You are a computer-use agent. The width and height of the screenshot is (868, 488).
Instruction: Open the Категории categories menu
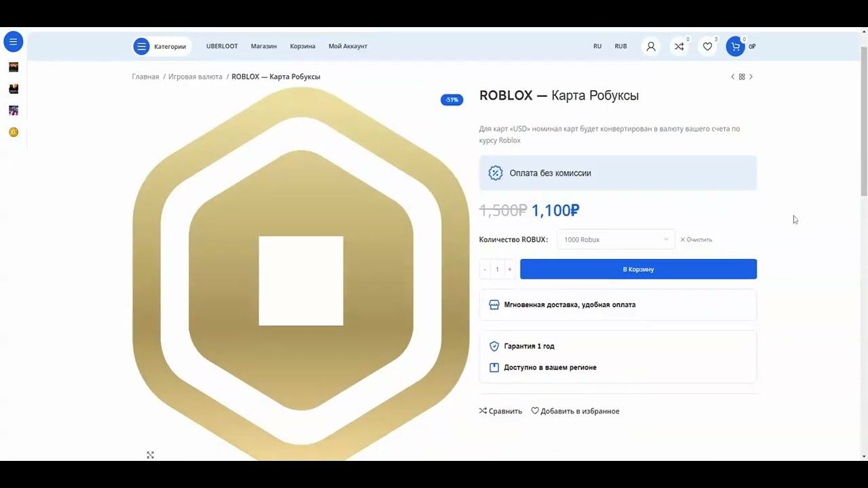tap(161, 46)
